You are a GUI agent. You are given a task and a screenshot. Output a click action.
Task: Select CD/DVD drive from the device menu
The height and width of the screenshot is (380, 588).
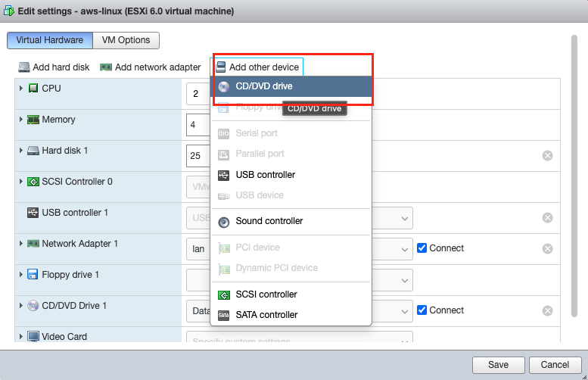(x=263, y=87)
